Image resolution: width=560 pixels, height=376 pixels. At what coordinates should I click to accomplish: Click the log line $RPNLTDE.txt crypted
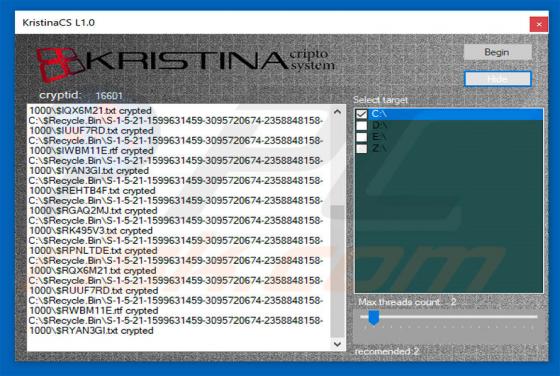pyautogui.click(x=93, y=251)
